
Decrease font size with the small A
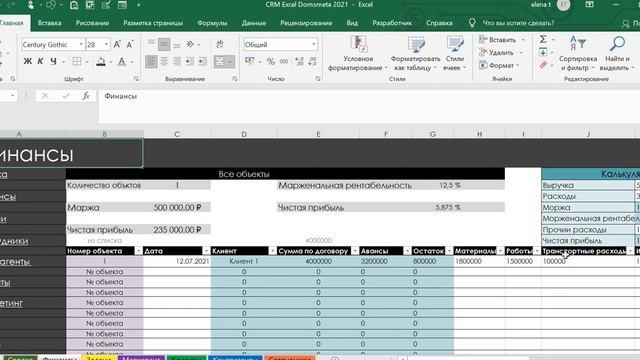click(x=130, y=44)
